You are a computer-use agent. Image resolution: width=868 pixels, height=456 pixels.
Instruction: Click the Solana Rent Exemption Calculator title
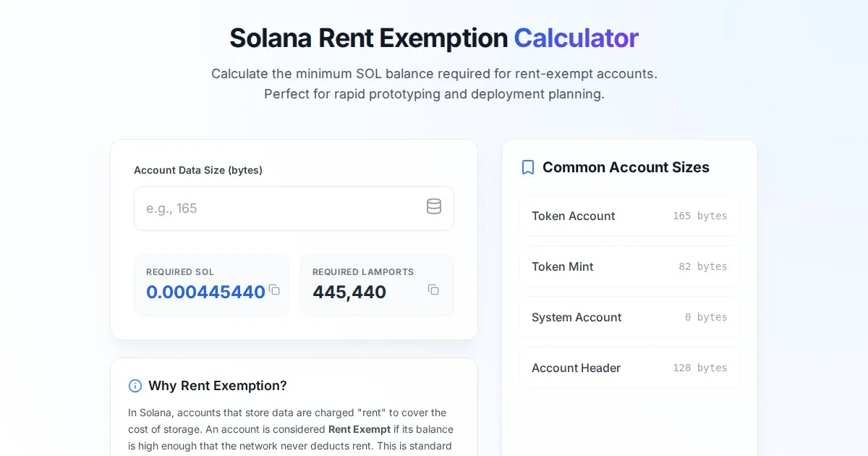pos(434,38)
